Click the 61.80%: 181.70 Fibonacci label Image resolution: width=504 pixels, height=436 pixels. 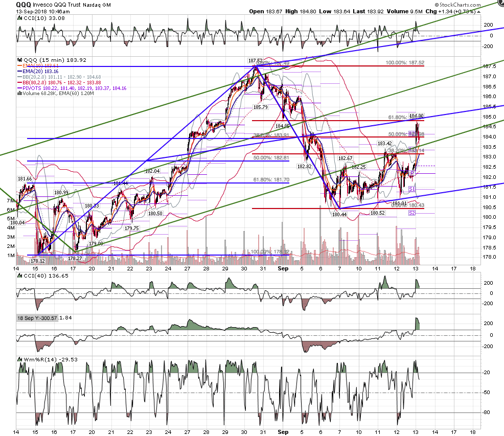271,180
